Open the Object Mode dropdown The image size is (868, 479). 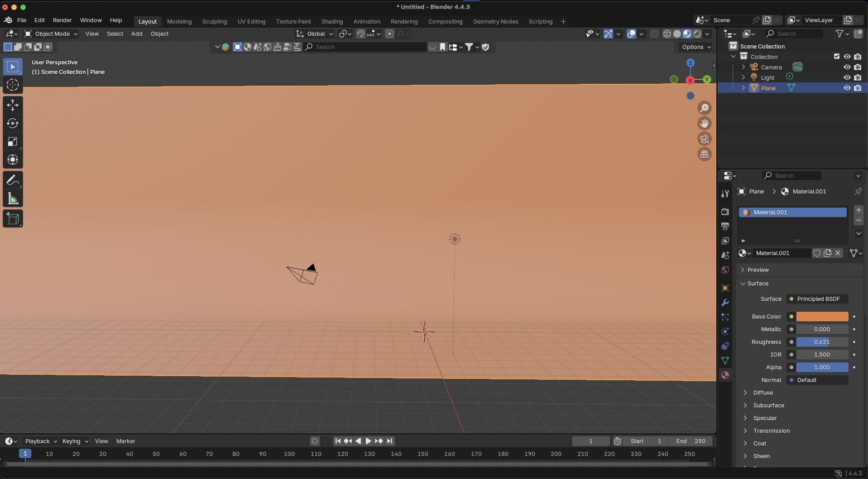[51, 34]
